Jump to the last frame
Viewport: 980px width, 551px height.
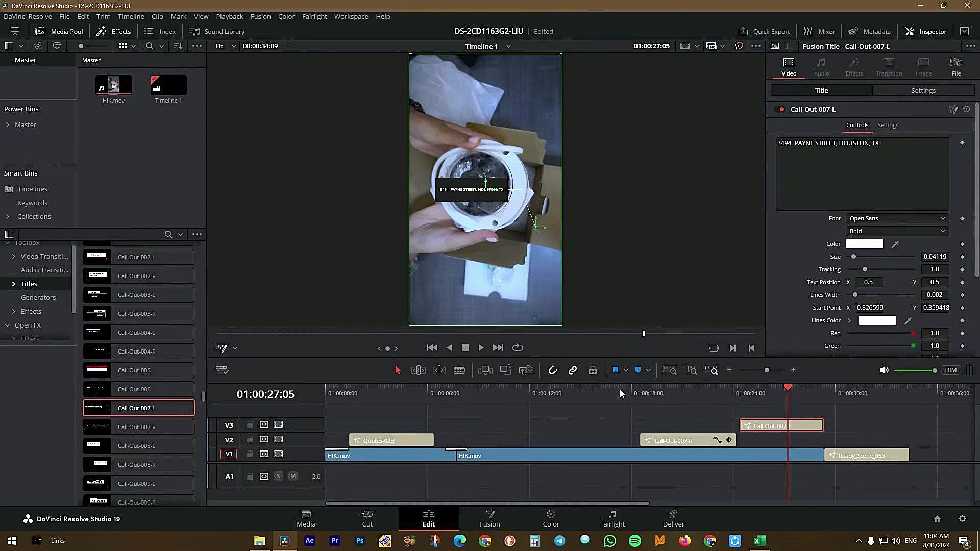pyautogui.click(x=498, y=348)
